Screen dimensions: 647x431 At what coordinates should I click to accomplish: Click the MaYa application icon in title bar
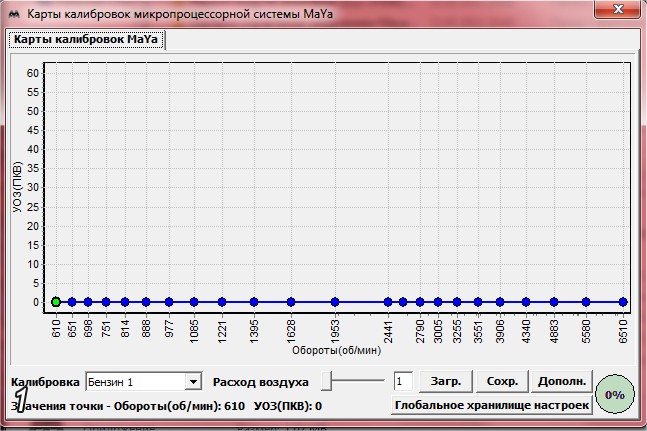[x=13, y=11]
